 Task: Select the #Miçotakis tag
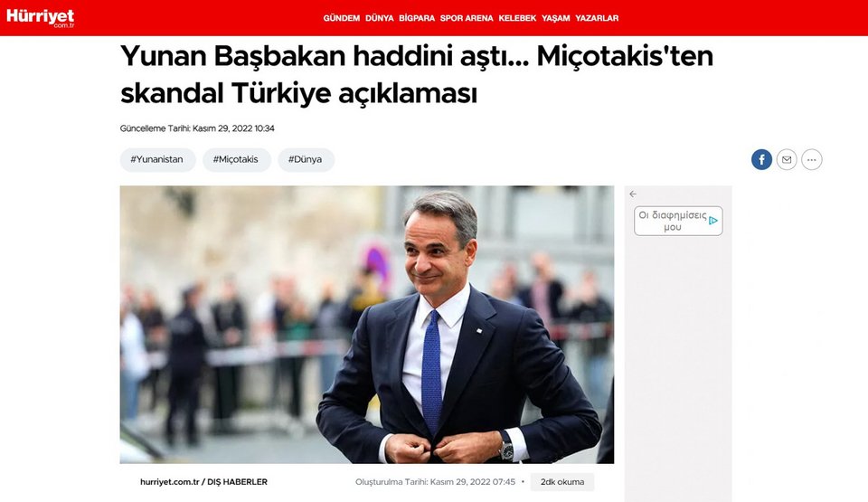236,159
